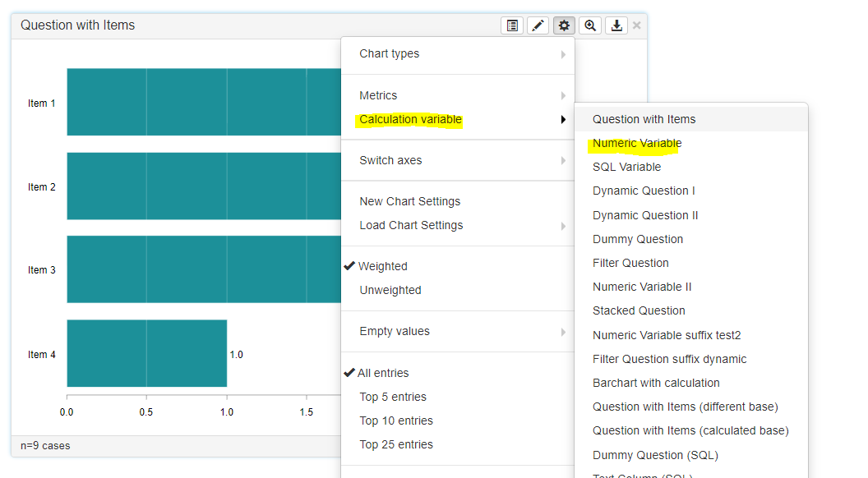Limit chart to Top 5 entries
The width and height of the screenshot is (868, 478).
coord(393,397)
